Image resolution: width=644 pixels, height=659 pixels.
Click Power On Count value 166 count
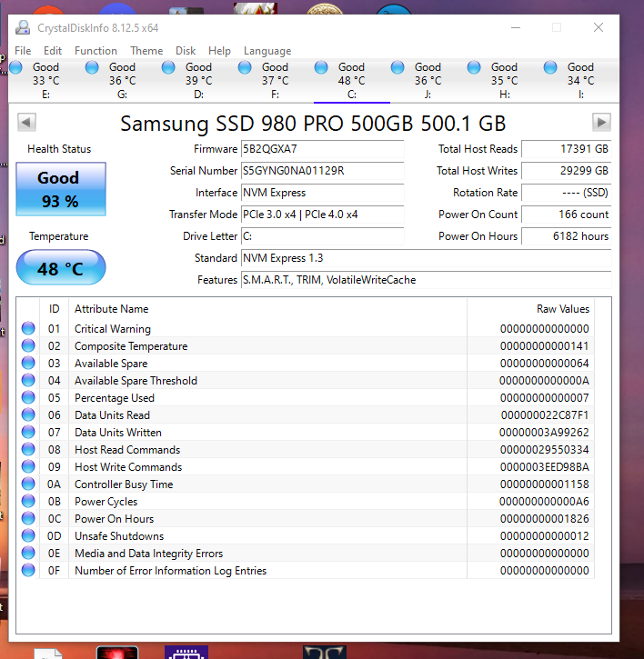pyautogui.click(x=566, y=215)
